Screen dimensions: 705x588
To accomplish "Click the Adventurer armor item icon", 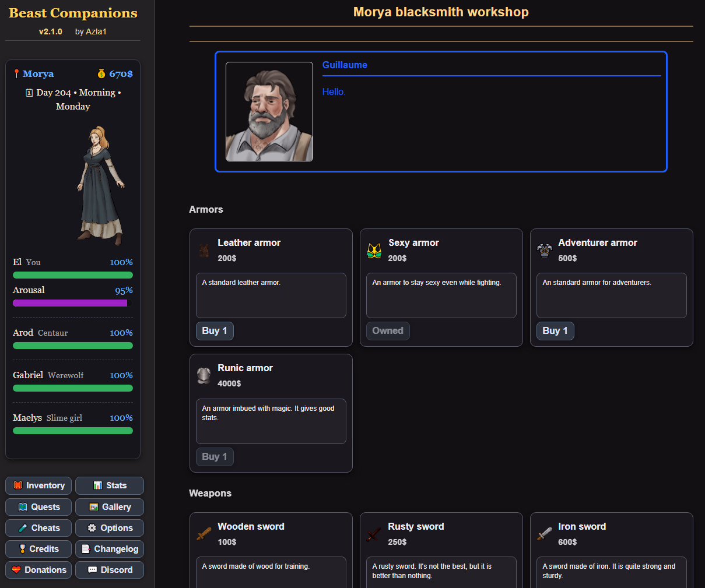I will coord(544,251).
